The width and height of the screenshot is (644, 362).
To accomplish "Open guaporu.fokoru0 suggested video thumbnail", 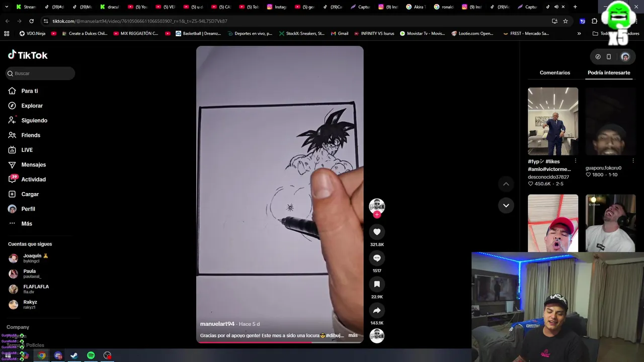I will 611,121.
